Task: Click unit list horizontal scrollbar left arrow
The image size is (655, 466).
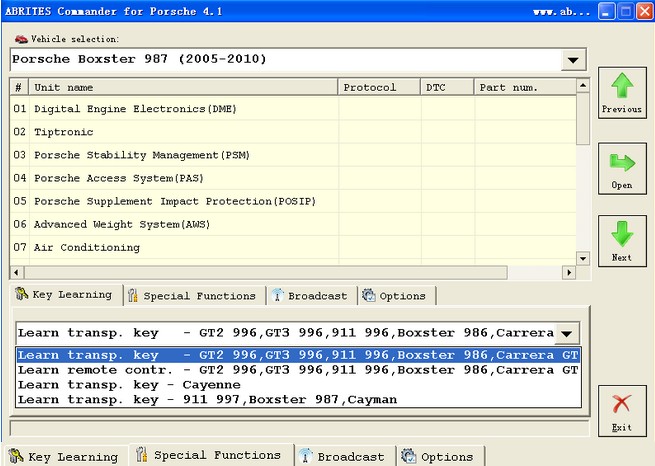Action: 17,273
